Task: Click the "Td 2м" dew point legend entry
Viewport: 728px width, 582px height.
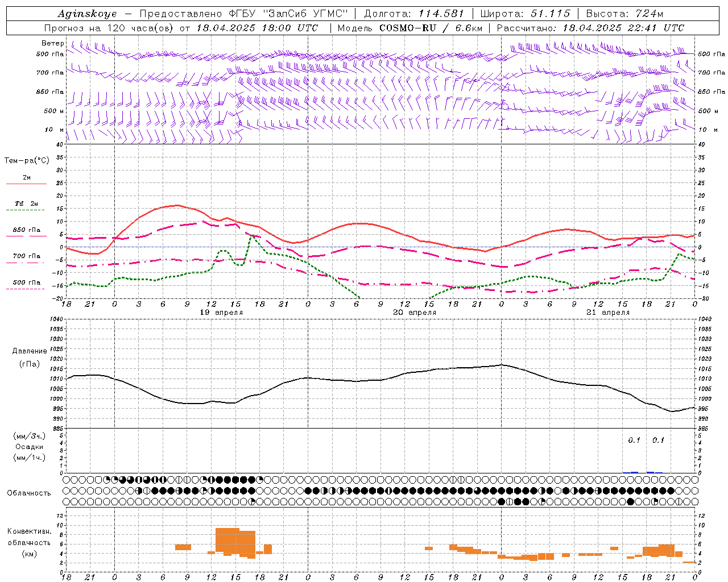Action: tap(27, 203)
